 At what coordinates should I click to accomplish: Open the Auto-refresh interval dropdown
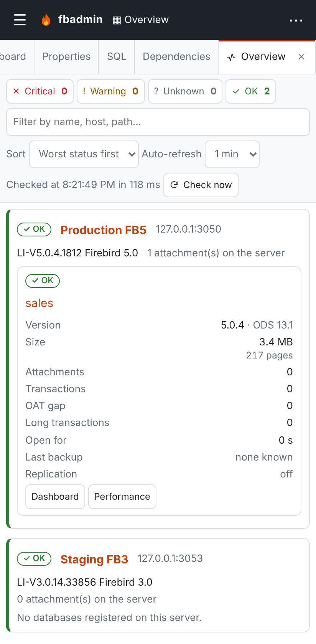232,154
